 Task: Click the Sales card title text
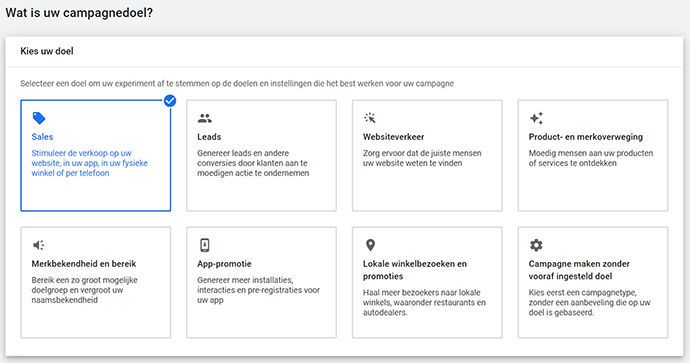point(42,137)
